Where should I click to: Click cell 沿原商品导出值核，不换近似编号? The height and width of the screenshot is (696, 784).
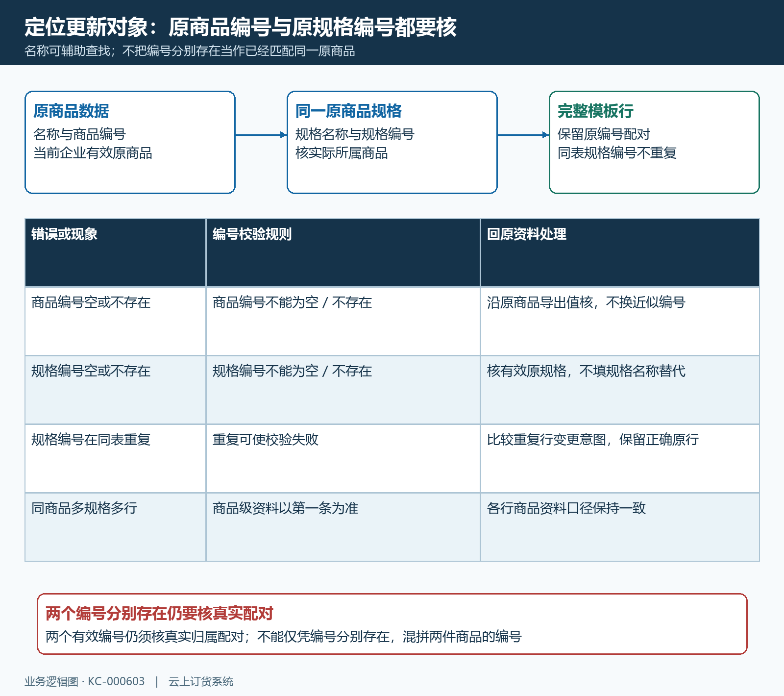point(620,321)
